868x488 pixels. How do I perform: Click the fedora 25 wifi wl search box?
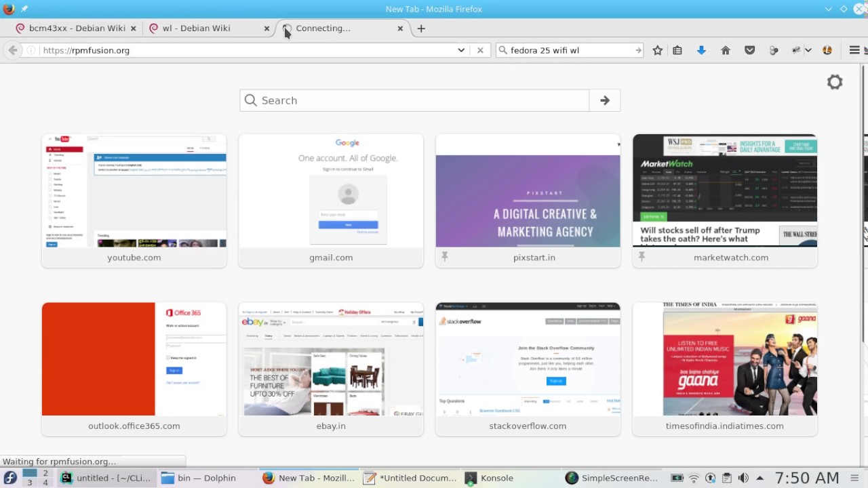tap(570, 50)
